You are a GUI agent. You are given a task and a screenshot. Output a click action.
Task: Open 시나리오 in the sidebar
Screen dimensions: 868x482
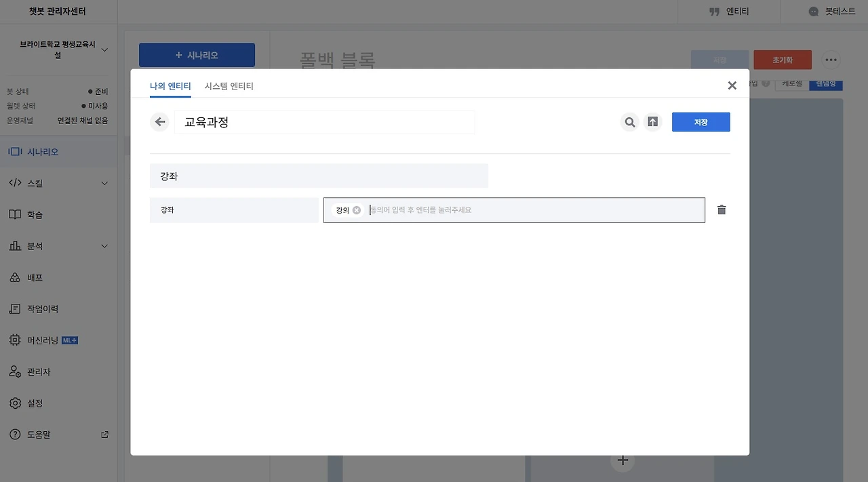[x=58, y=152]
